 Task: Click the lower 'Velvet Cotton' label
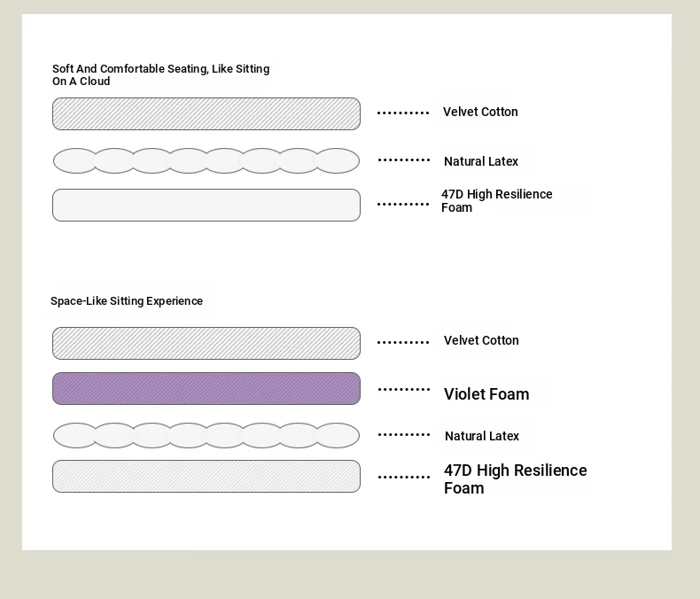click(481, 340)
